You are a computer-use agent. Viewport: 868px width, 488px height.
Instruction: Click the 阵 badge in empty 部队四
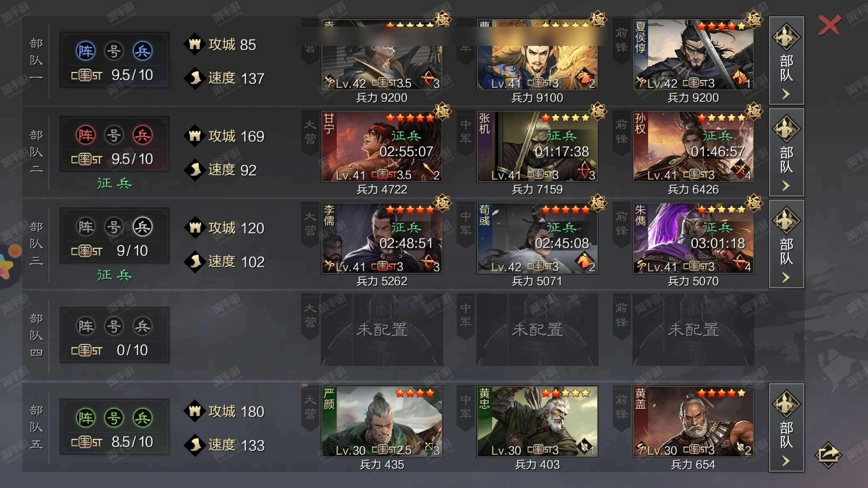pyautogui.click(x=86, y=326)
